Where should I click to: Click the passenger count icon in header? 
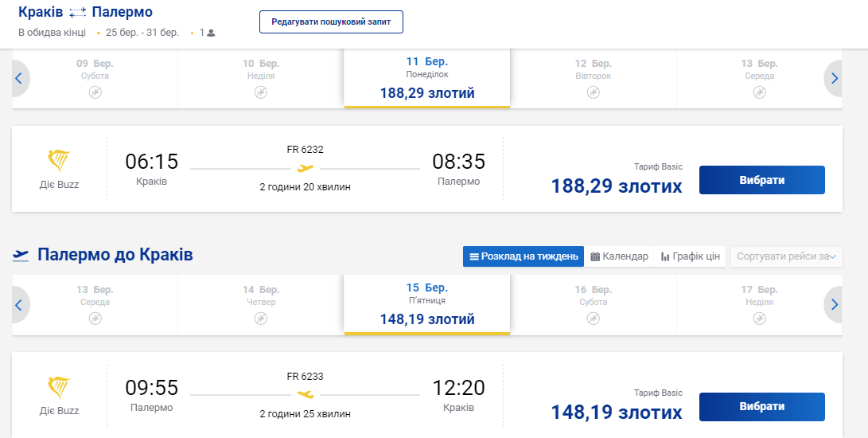point(211,33)
